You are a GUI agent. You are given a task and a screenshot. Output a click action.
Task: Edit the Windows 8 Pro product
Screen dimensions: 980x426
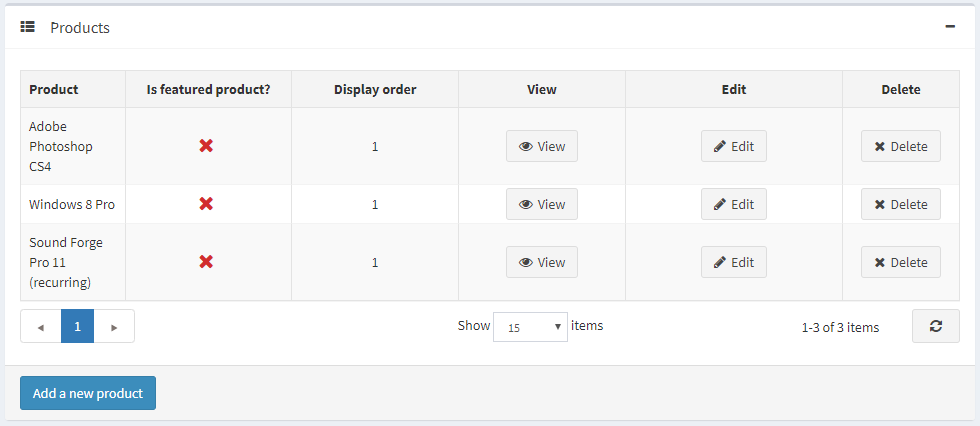tap(734, 204)
